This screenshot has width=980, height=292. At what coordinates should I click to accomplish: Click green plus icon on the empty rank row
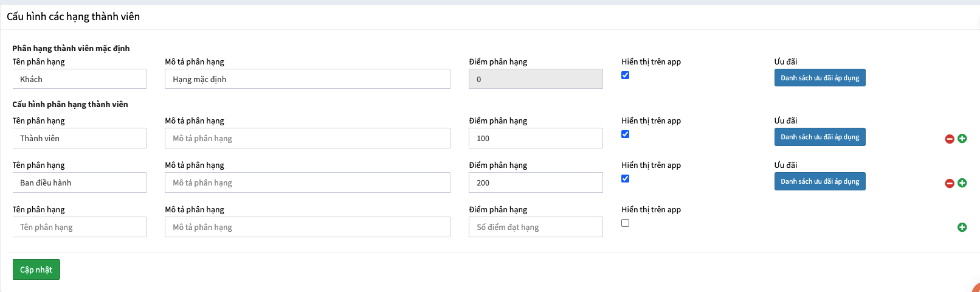[962, 228]
